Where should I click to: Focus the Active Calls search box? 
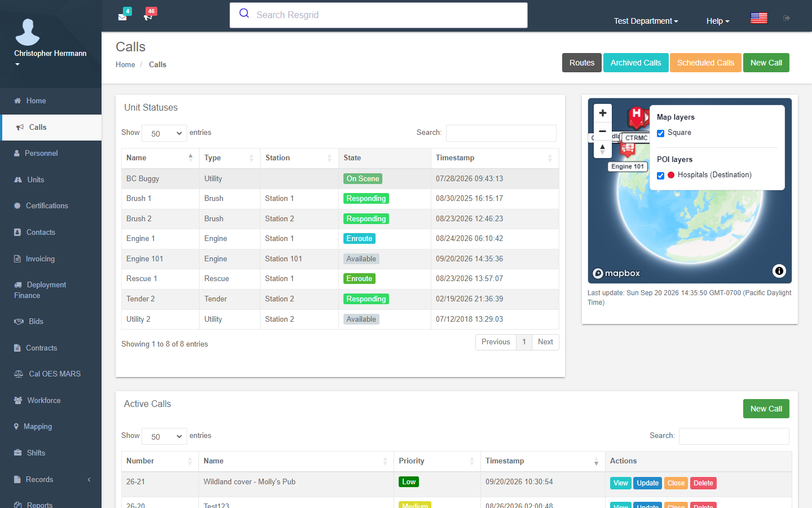pos(734,436)
